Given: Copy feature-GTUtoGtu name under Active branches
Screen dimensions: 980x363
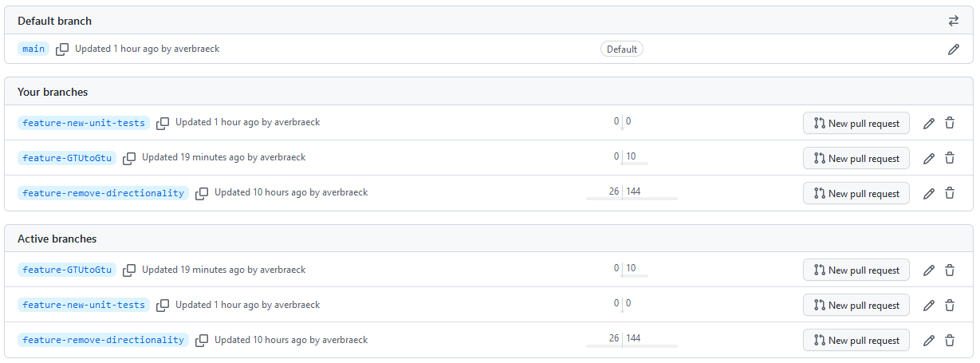Looking at the screenshot, I should [x=129, y=270].
